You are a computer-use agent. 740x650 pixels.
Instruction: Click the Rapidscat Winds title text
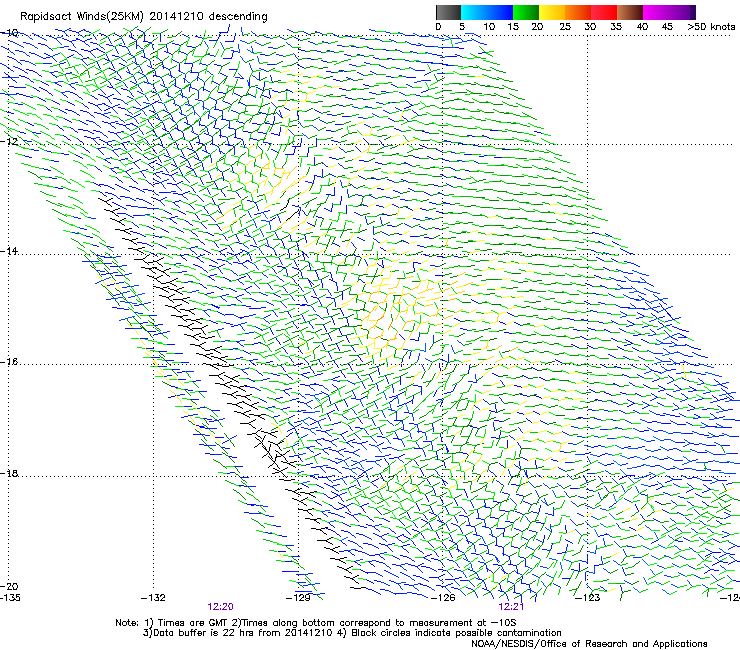click(143, 17)
